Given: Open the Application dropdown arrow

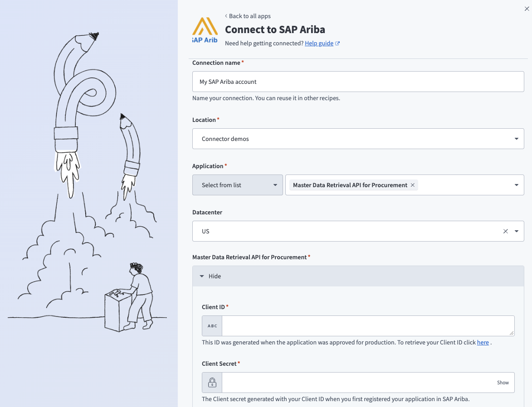Looking at the screenshot, I should 517,185.
